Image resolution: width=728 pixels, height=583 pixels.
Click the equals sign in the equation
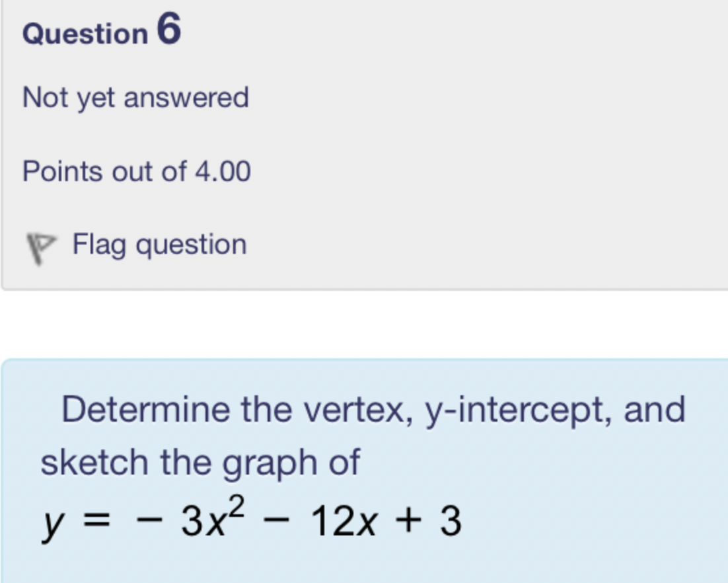coord(97,522)
